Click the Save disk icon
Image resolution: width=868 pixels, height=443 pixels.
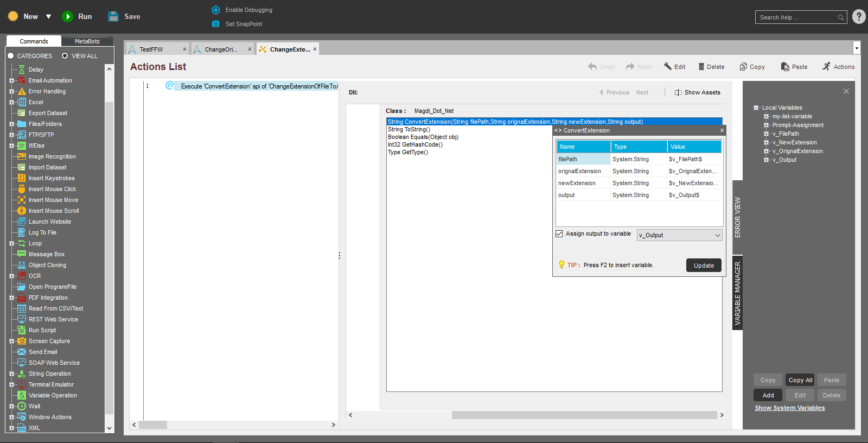click(x=113, y=17)
